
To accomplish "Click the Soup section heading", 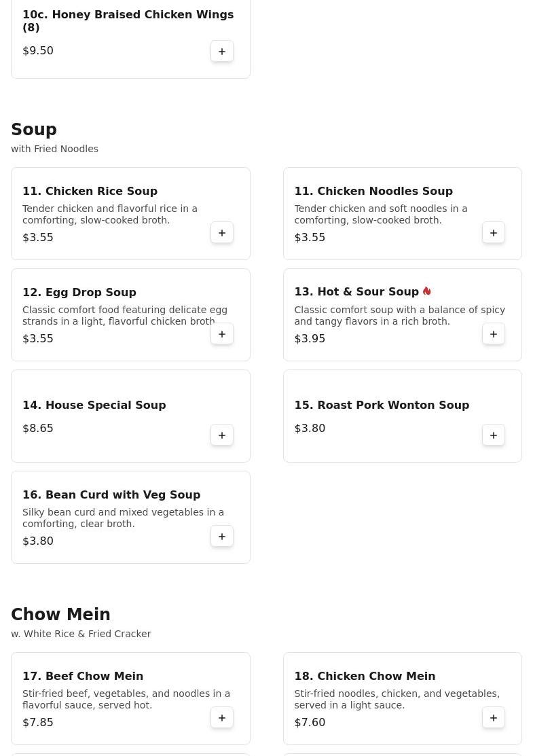I will pos(34,130).
